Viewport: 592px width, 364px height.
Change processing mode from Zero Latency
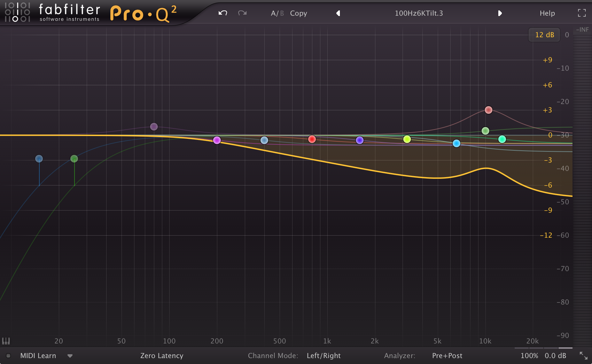tap(162, 356)
